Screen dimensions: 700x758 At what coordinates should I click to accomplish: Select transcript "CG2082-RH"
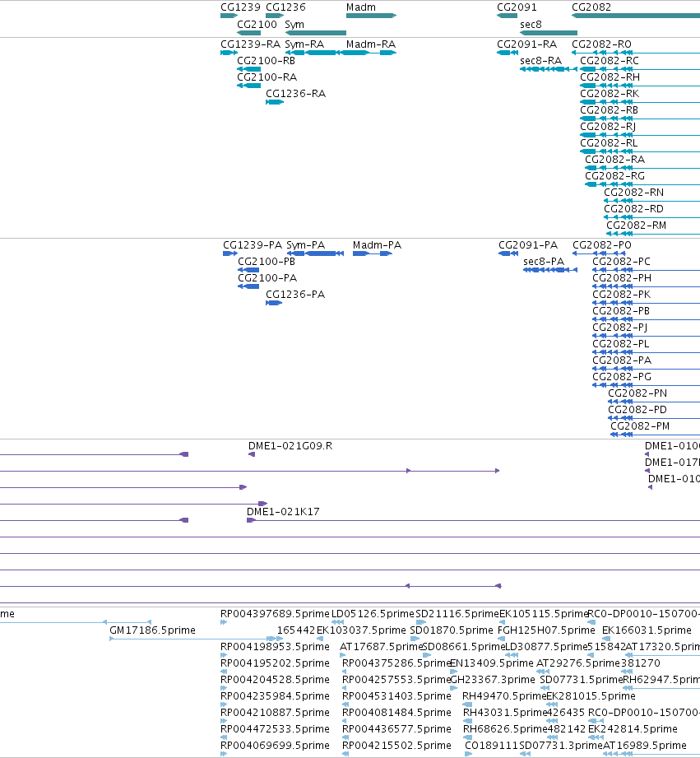click(x=610, y=77)
